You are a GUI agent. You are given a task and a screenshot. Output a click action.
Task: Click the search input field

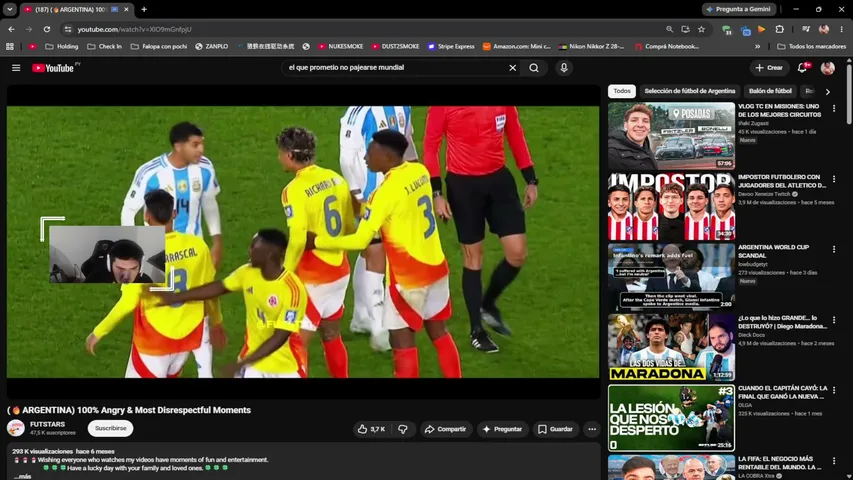396,67
